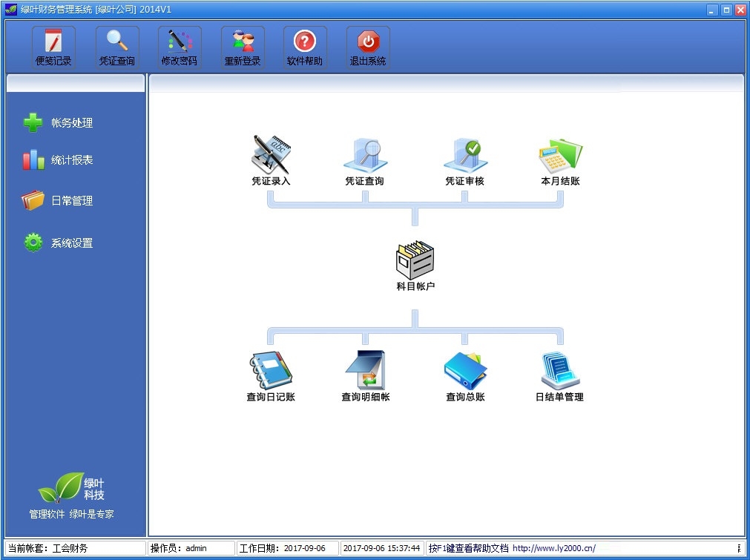This screenshot has width=750, height=560.
Task: Open the 科目帐户 account cabinet icon
Action: pyautogui.click(x=415, y=260)
